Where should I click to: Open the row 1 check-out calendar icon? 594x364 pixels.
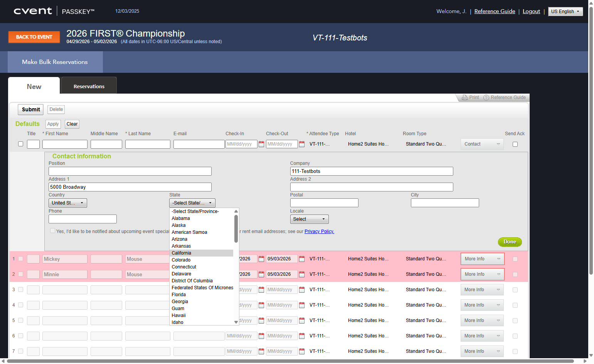(302, 259)
